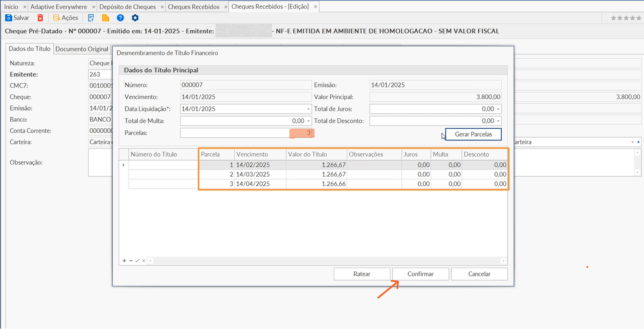This screenshot has height=329, width=644.
Task: Click the Confirmar button
Action: pyautogui.click(x=420, y=274)
